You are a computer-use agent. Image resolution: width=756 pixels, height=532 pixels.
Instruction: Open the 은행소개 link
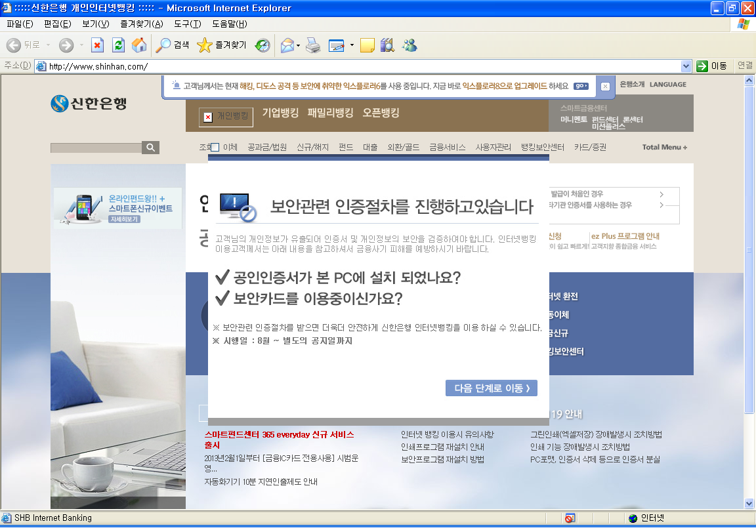tap(632, 85)
